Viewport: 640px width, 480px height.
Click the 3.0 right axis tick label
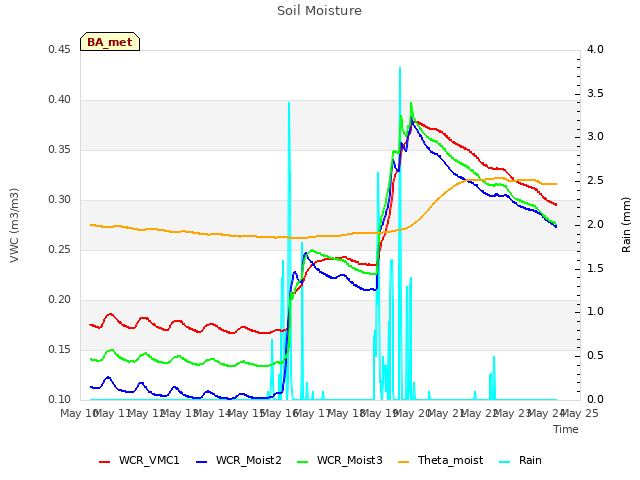pos(595,137)
